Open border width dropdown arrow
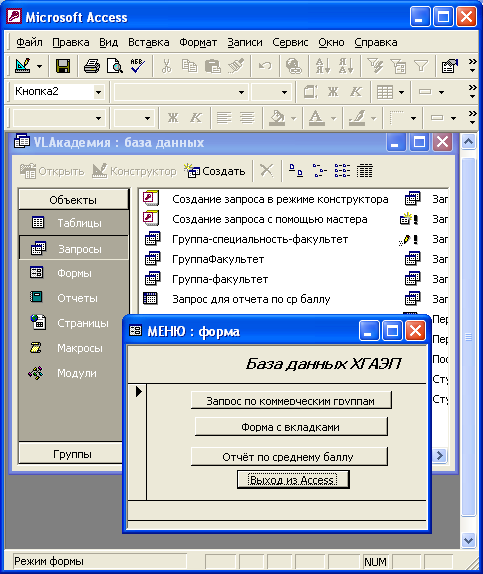 453,118
